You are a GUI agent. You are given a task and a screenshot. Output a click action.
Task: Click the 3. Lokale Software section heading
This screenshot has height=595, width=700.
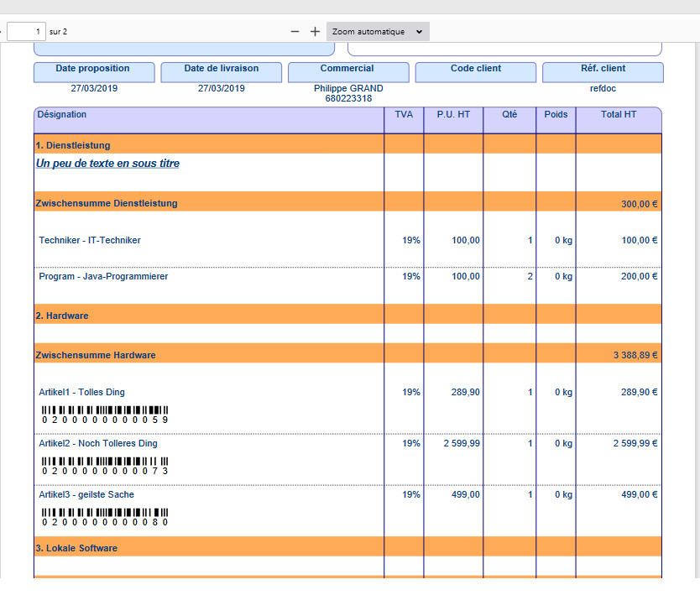pos(76,548)
